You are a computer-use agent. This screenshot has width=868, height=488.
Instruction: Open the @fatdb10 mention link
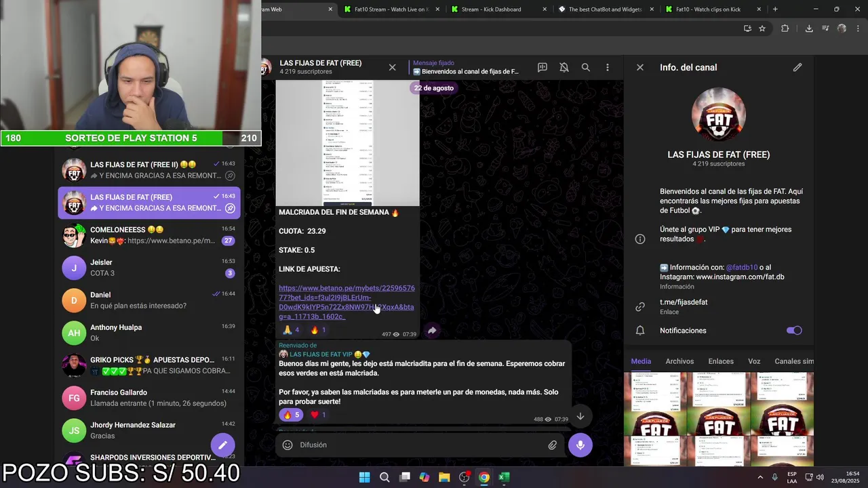pos(742,267)
